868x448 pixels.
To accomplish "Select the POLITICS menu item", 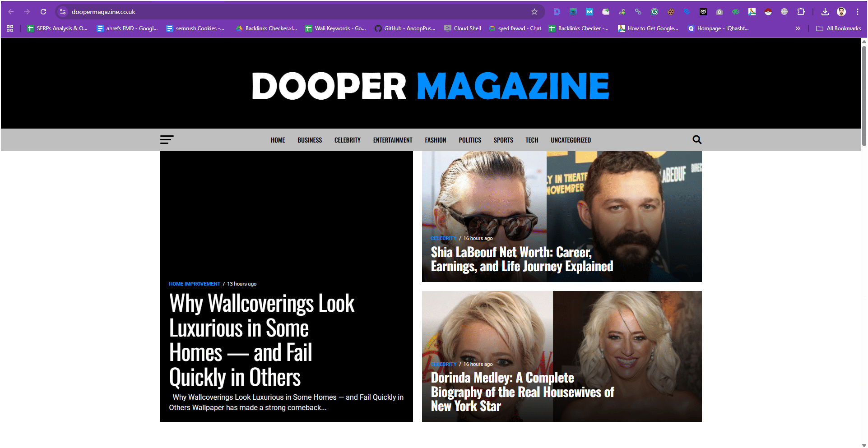I will pos(470,140).
